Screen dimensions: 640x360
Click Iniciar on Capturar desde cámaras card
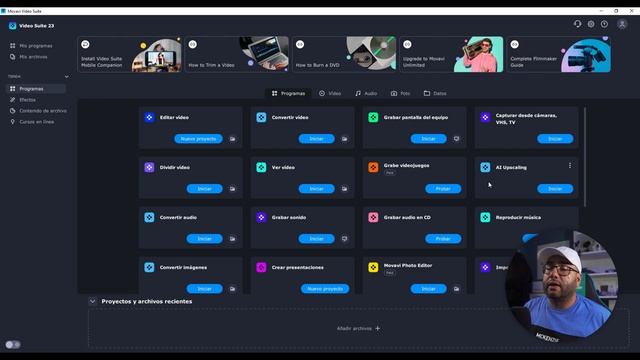pos(555,139)
